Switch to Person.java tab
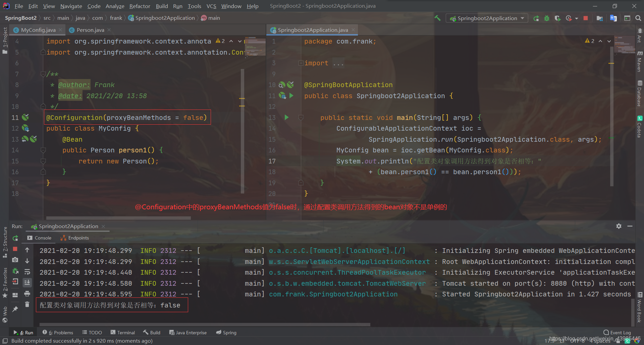Screen dimensions: 644x345 click(x=90, y=30)
